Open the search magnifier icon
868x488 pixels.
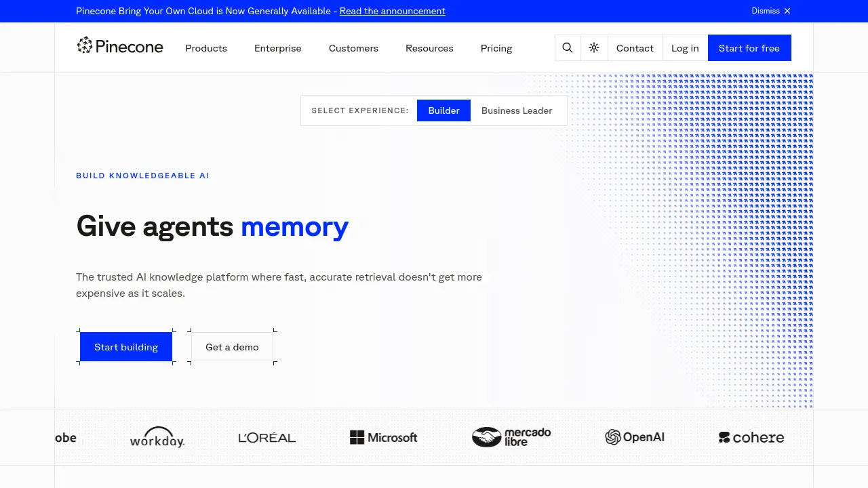(568, 48)
